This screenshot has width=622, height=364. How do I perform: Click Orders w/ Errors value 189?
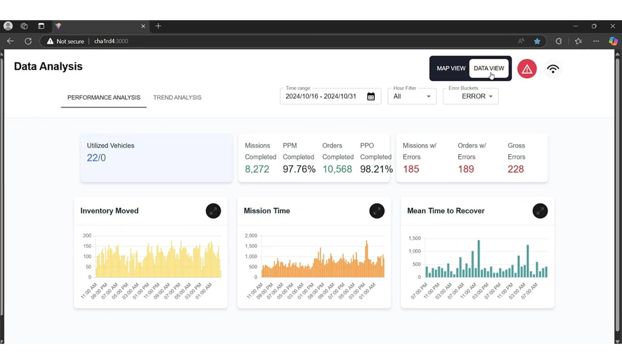coord(466,169)
